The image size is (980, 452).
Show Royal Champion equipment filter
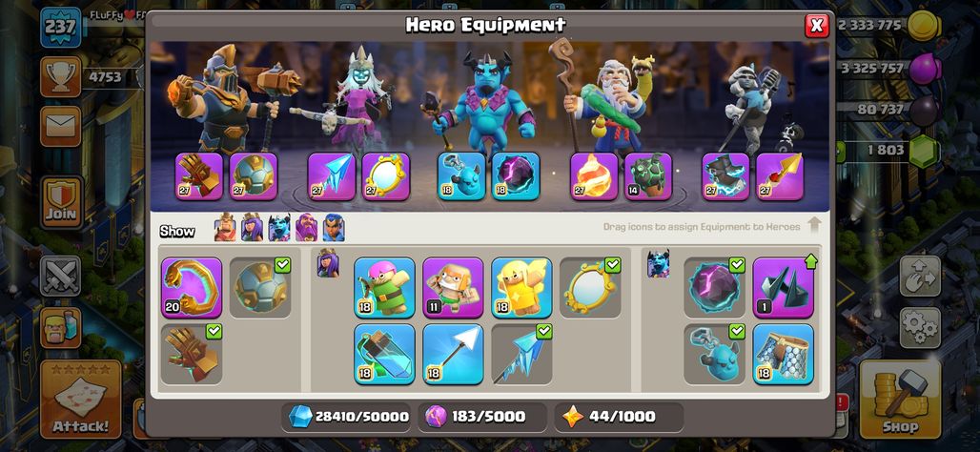tap(333, 228)
